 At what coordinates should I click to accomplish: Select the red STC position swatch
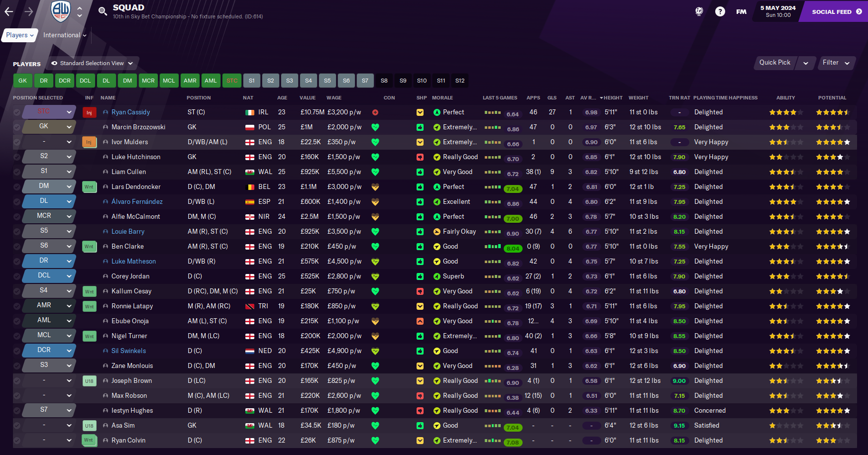pos(232,81)
